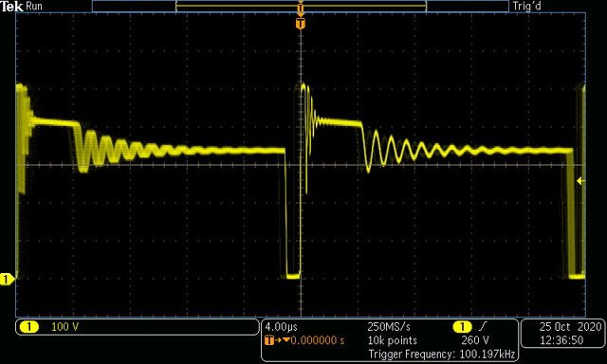Viewport: 607px width, 364px height.
Task: Click the channel 1 ground reference marker
Action: [7, 279]
